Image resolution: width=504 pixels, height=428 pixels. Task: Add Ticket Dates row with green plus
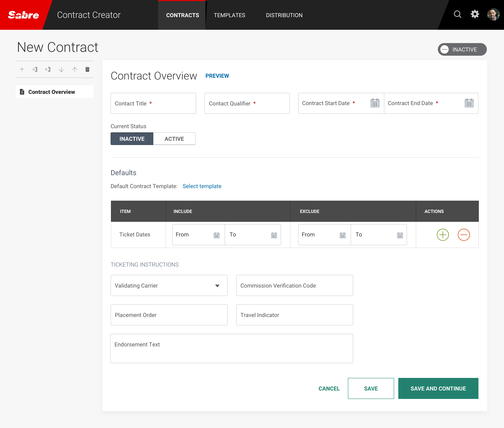coord(443,235)
